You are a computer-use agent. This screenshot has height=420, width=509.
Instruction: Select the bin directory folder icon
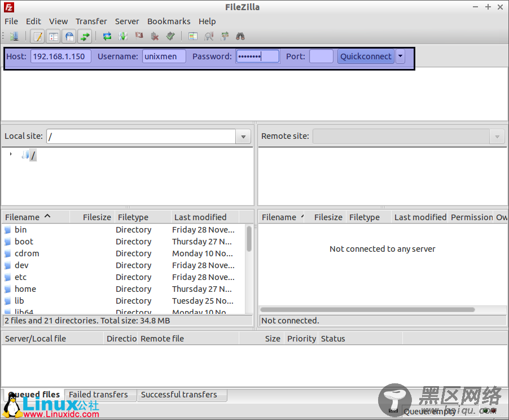coord(8,230)
